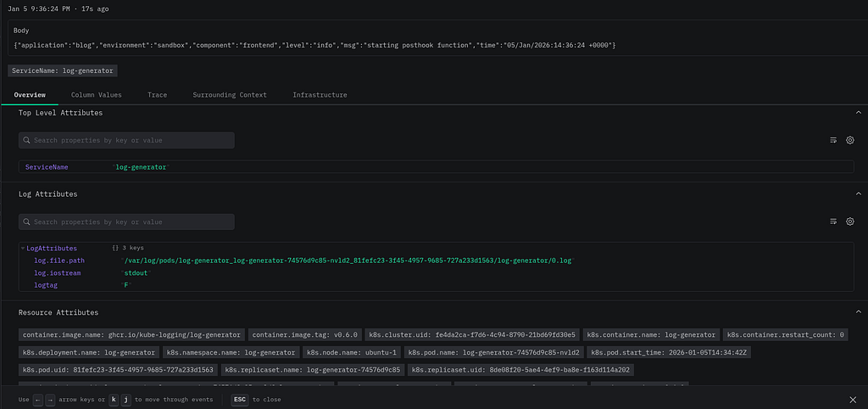Select the log.file.path attribute key
This screenshot has height=409, width=868.
(x=59, y=261)
